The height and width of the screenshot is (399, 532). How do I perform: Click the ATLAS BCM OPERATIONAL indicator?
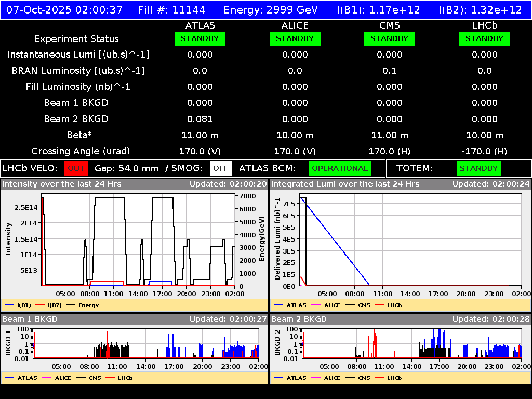(x=340, y=168)
